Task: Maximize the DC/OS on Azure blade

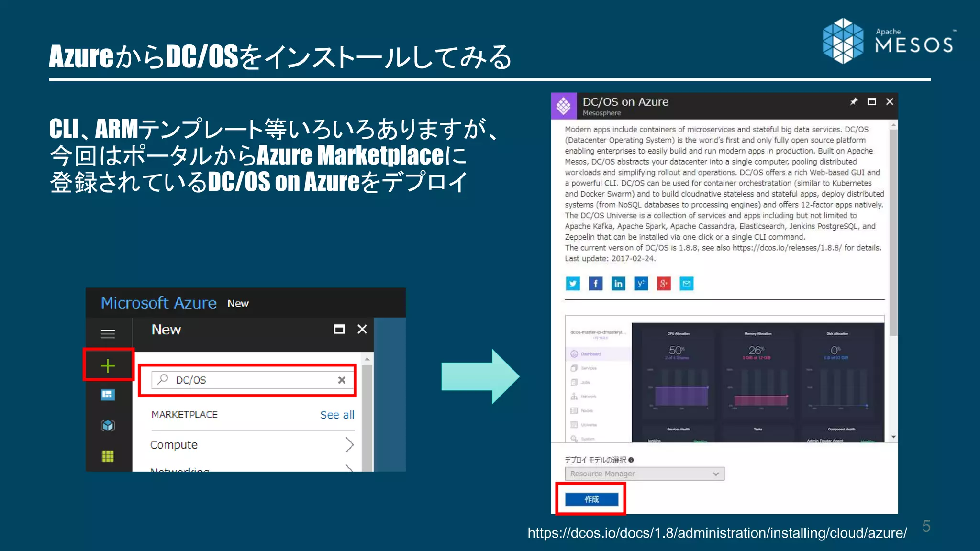Action: pos(872,101)
